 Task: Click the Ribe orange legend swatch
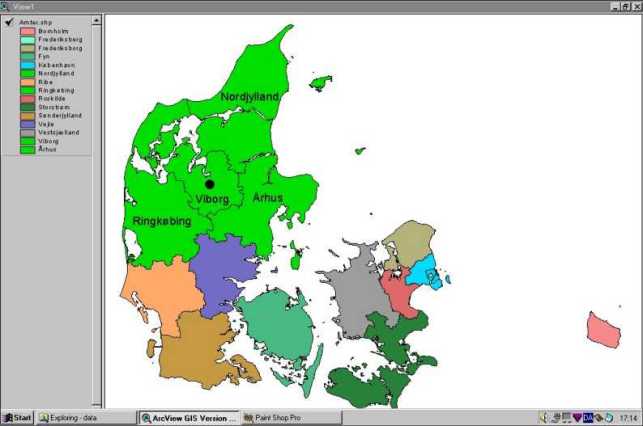point(27,82)
